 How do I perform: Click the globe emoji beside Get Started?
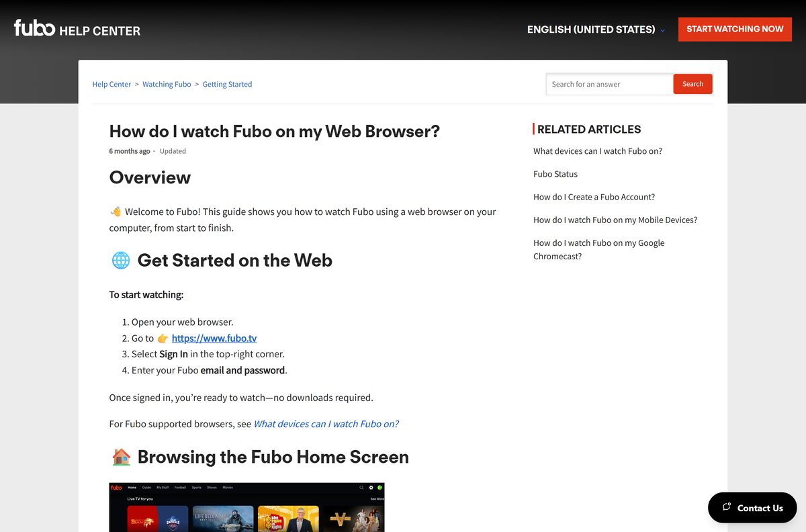[x=121, y=261]
